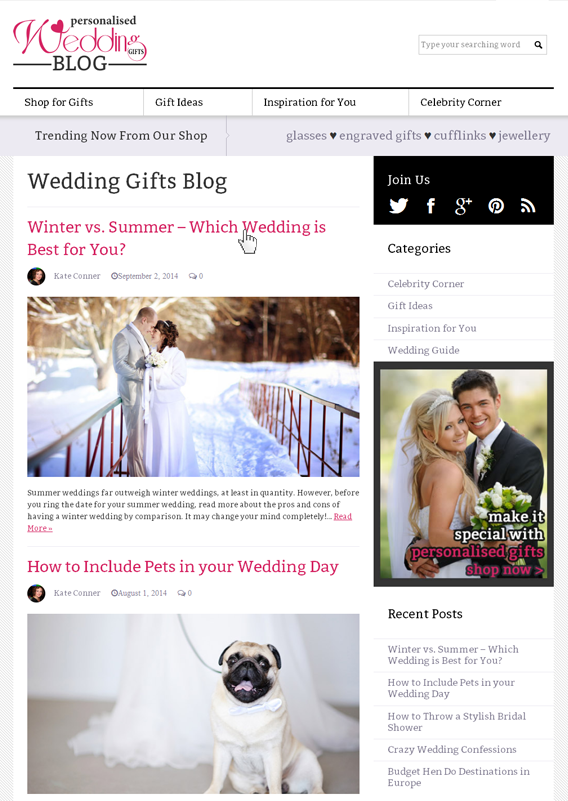Open the Gift Ideas menu item
Image resolution: width=568 pixels, height=801 pixels.
tap(179, 102)
